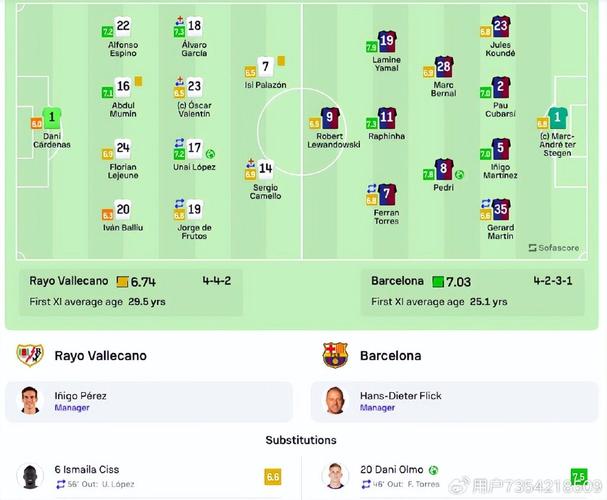Click Ferran Torres substitution arrows icon
Image resolution: width=607 pixels, height=500 pixels.
pyautogui.click(x=372, y=188)
